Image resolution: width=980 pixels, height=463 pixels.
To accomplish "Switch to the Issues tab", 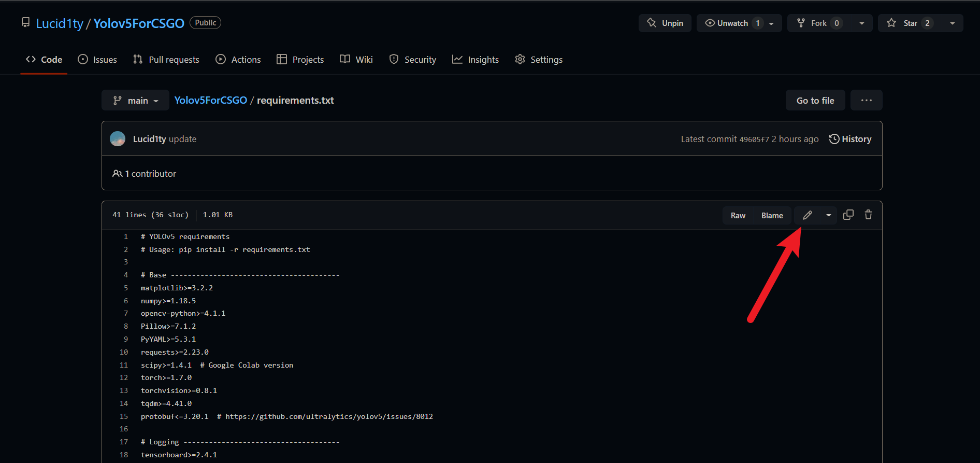I will (x=97, y=60).
